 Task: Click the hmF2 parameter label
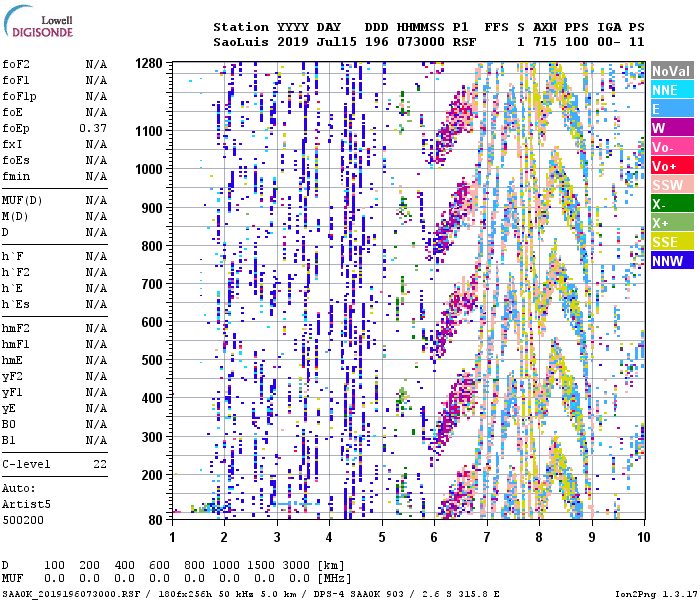coord(16,329)
